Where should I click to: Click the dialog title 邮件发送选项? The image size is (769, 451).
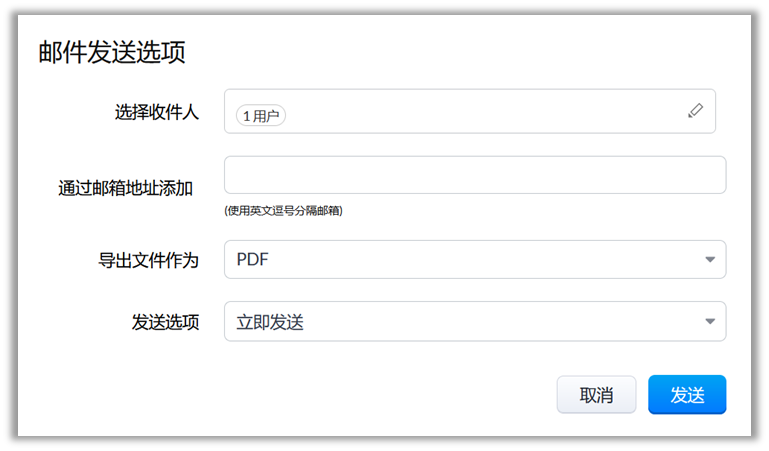pyautogui.click(x=112, y=52)
